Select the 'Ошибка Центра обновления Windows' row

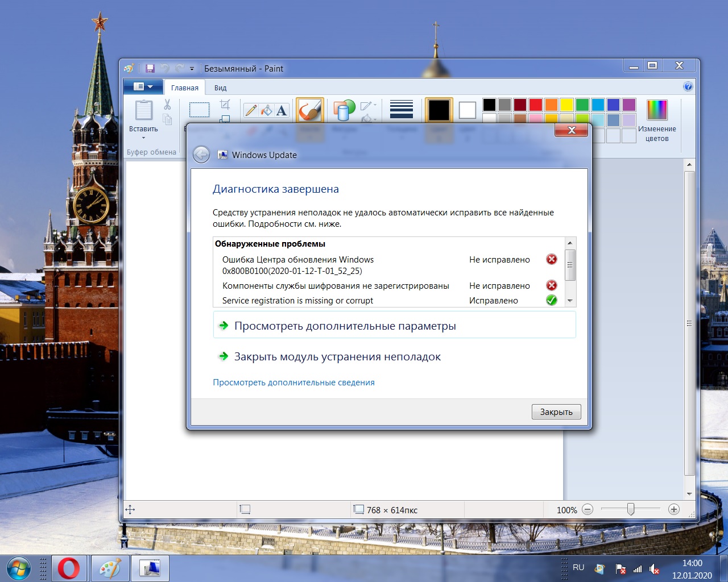pyautogui.click(x=389, y=265)
